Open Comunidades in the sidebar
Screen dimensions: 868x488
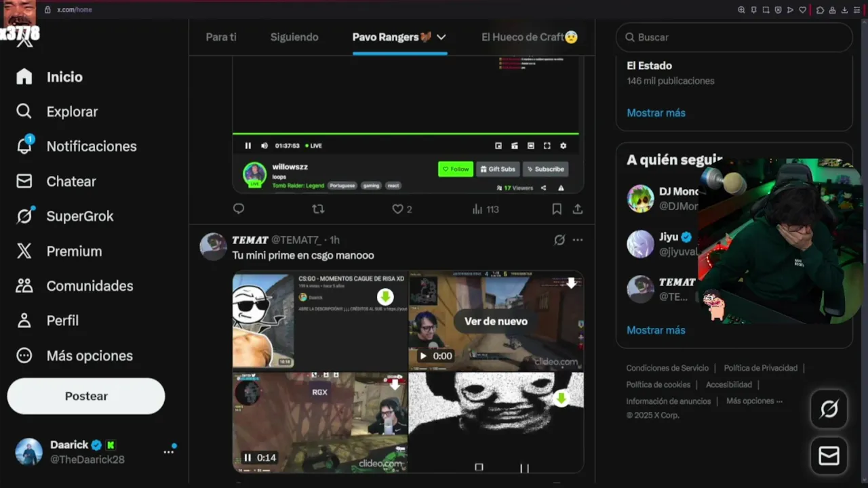74,286
